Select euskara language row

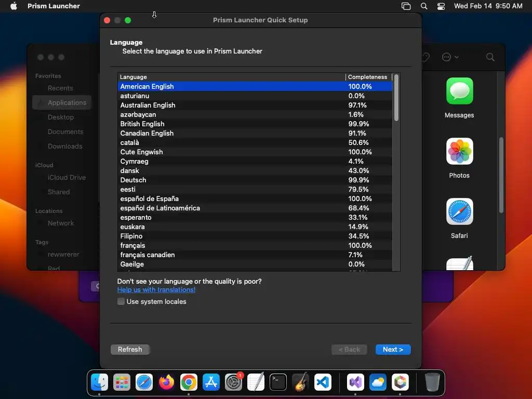pos(255,227)
